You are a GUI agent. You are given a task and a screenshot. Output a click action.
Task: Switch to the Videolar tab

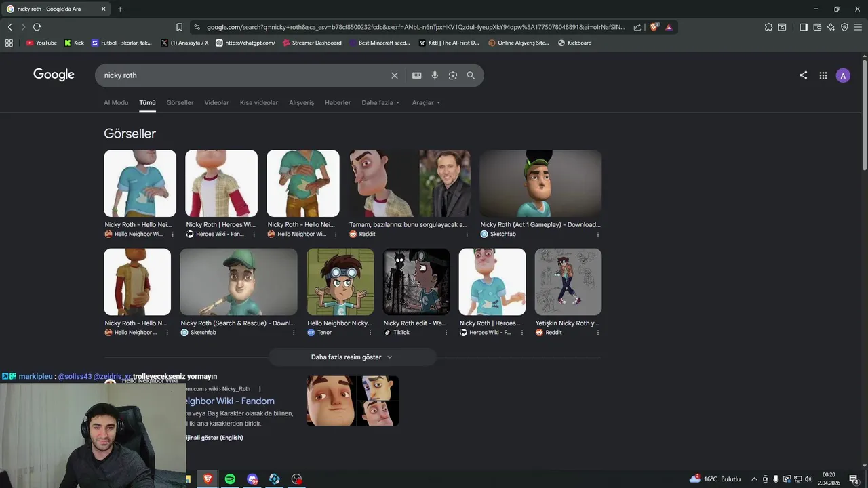coord(216,103)
